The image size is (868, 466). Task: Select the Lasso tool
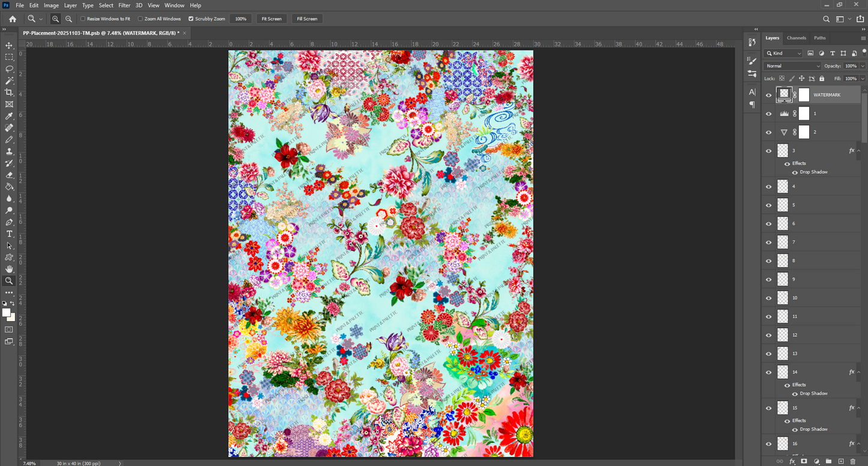[9, 69]
